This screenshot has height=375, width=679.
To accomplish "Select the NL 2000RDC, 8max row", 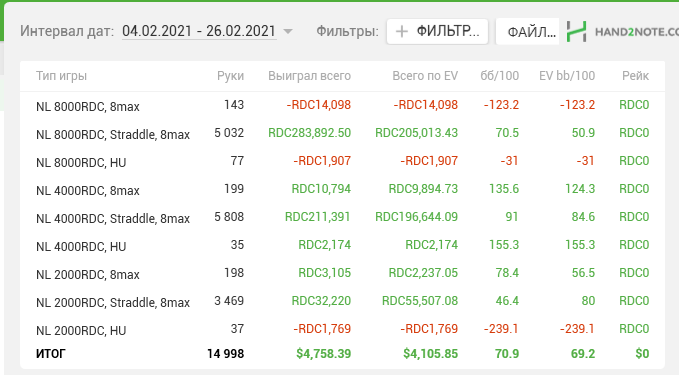I will pos(342,273).
